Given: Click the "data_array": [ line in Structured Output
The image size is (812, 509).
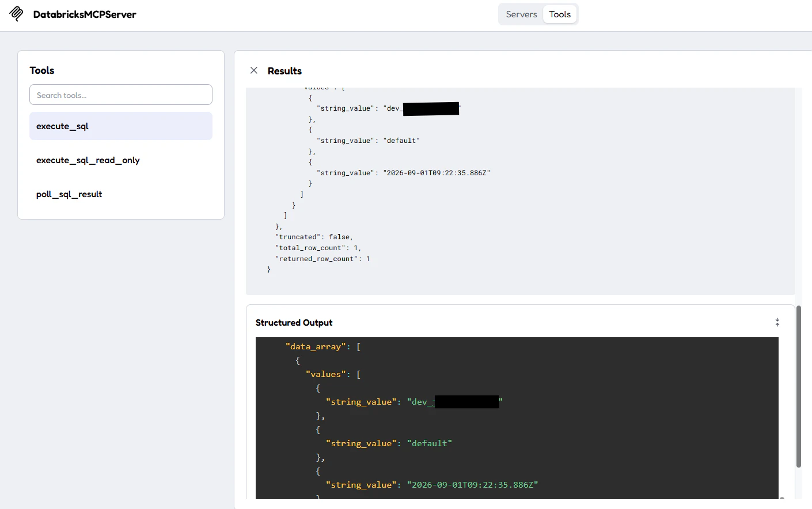Looking at the screenshot, I should (323, 346).
